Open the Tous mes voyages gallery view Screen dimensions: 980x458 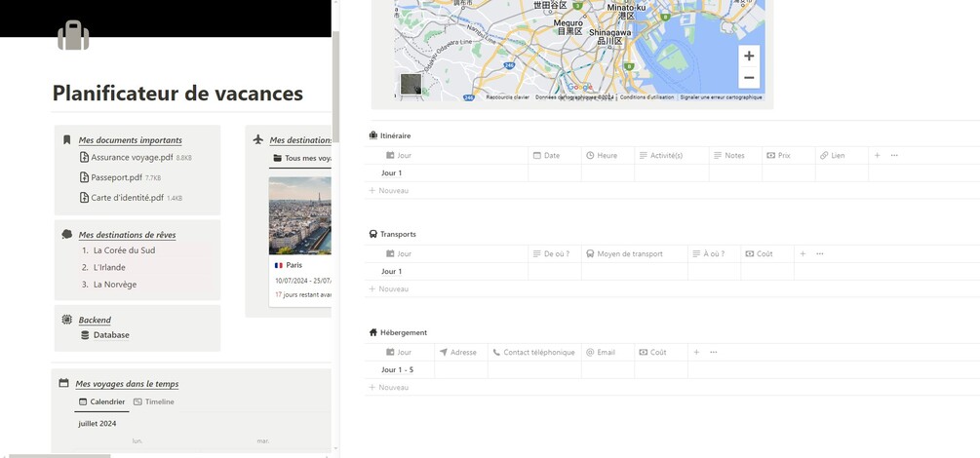[x=303, y=158]
